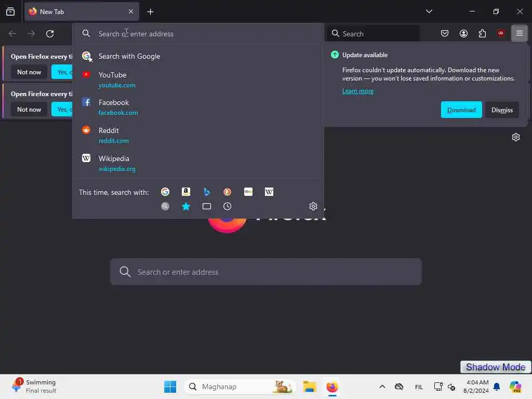
Task: Open the Extensions puzzle icon
Action: point(482,33)
